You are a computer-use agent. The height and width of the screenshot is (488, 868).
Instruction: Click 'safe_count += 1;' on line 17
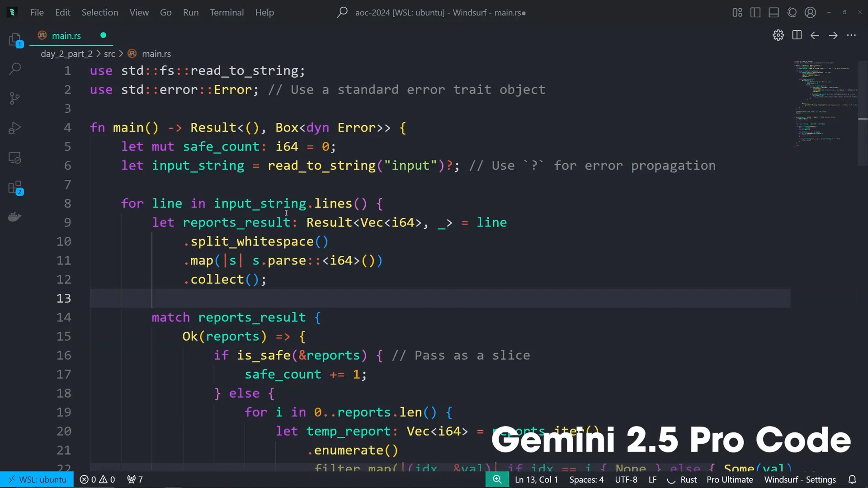(306, 374)
